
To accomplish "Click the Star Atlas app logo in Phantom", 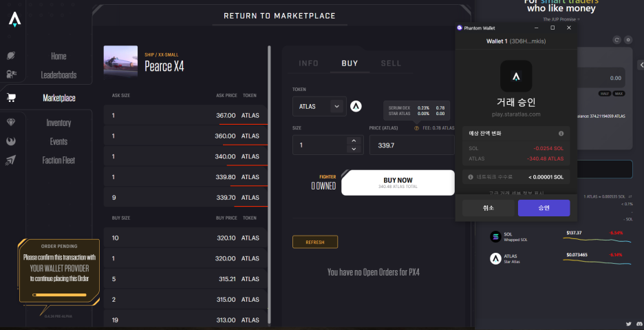I will coord(516,76).
